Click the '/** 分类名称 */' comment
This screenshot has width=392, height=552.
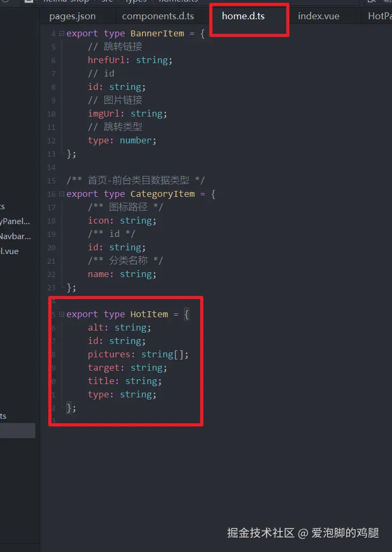click(x=125, y=261)
